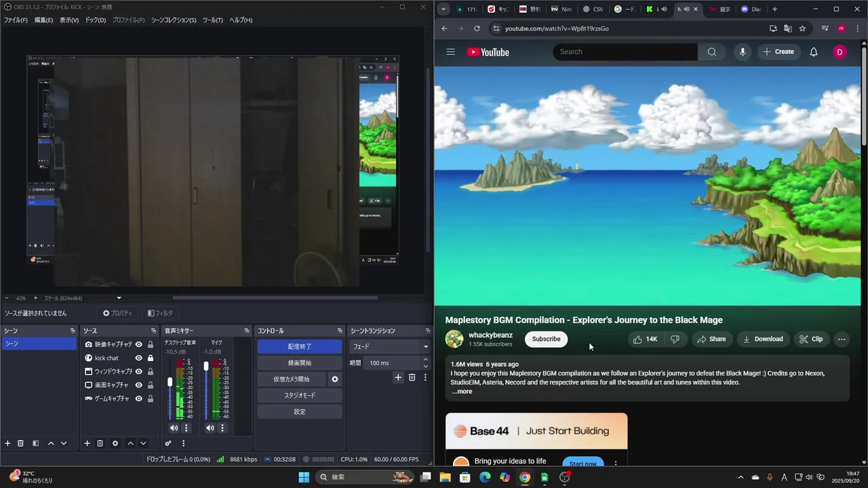Open ドック(D) menu in OBS
868x488 pixels.
[x=95, y=20]
